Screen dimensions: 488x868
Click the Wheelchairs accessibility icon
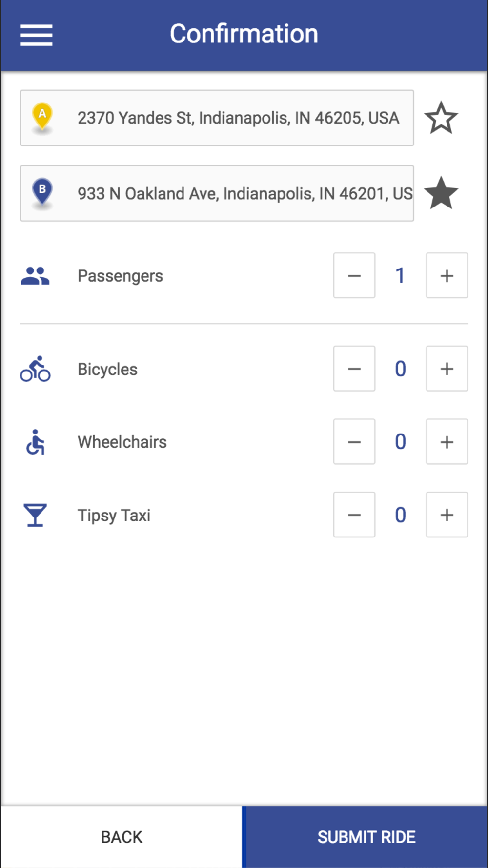tap(35, 442)
